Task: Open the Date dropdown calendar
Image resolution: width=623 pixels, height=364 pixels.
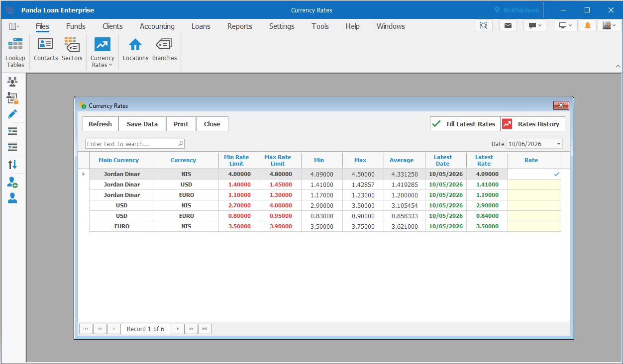Action: coord(559,144)
